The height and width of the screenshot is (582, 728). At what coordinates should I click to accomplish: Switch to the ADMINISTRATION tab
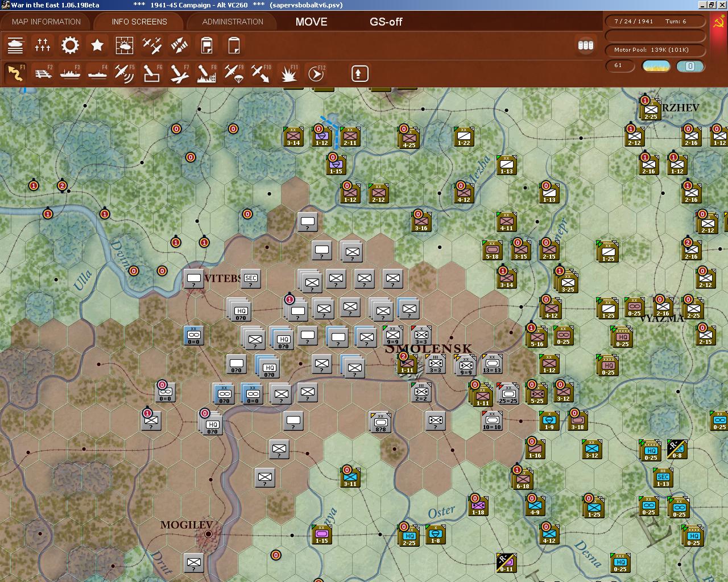pyautogui.click(x=233, y=22)
